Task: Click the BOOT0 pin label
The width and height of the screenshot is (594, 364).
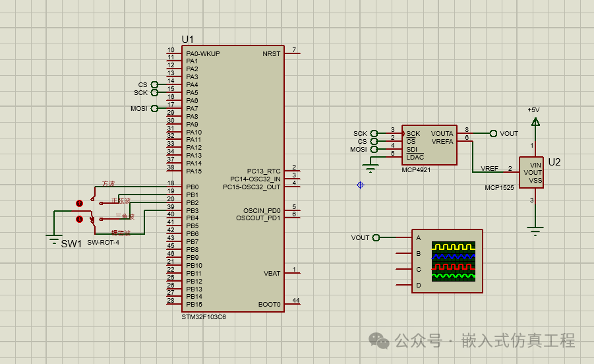Action: [x=270, y=305]
